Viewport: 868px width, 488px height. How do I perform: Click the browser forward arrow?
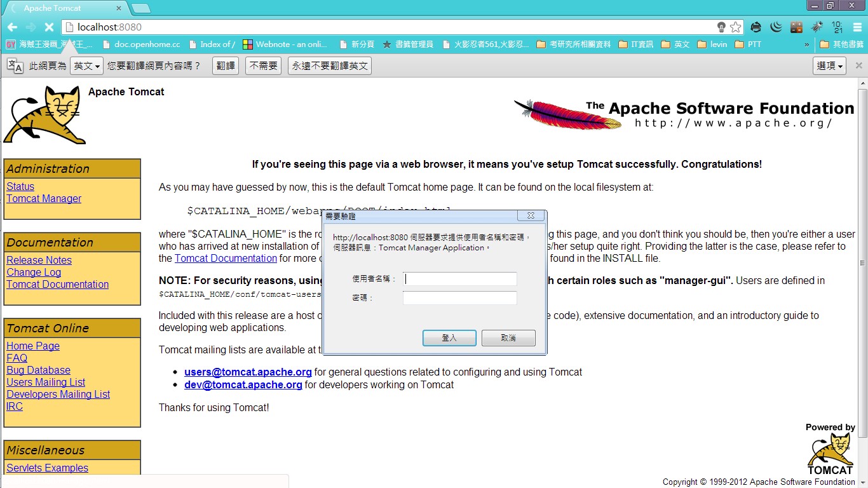coord(31,27)
